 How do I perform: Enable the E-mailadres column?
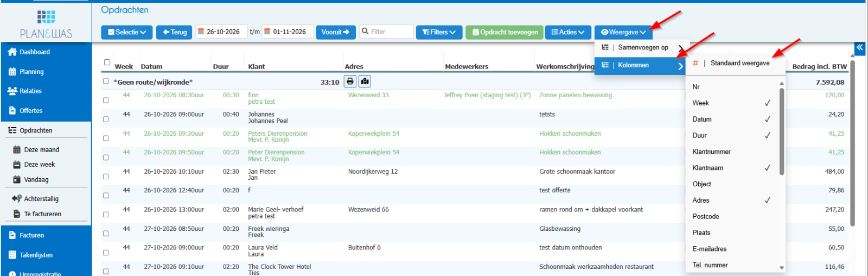731,249
